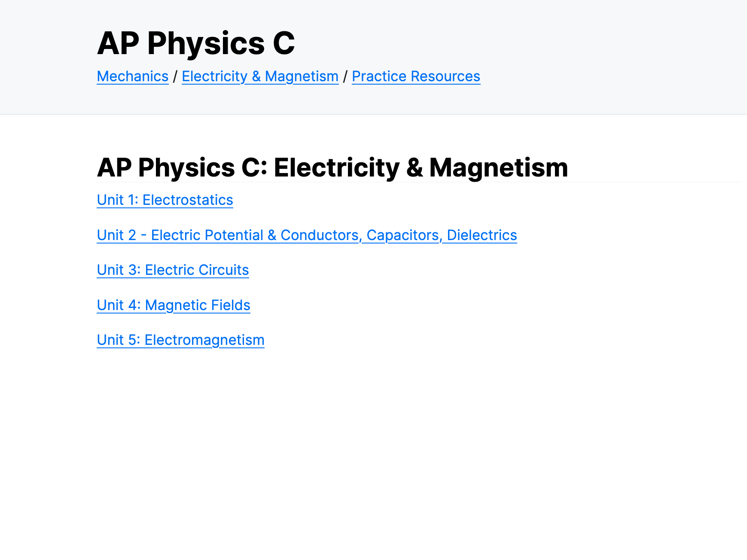This screenshot has width=747, height=560.
Task: Open Unit 2 Electric Potential & Conductors link
Action: tap(307, 235)
